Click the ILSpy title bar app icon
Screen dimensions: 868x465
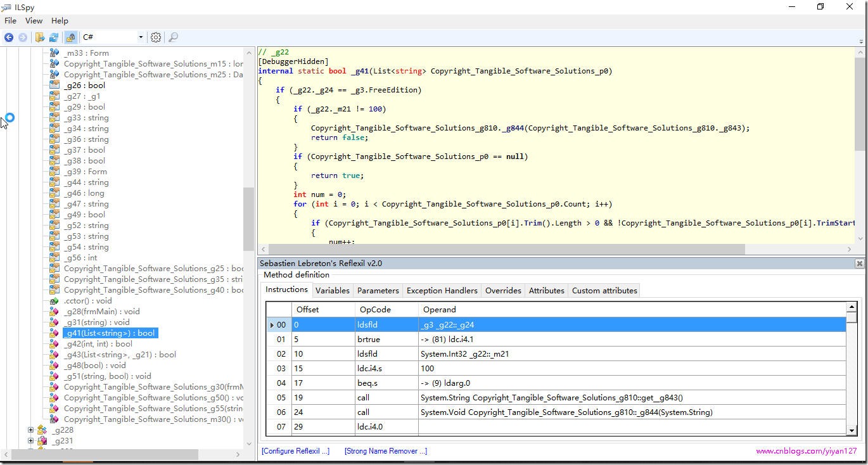point(6,7)
